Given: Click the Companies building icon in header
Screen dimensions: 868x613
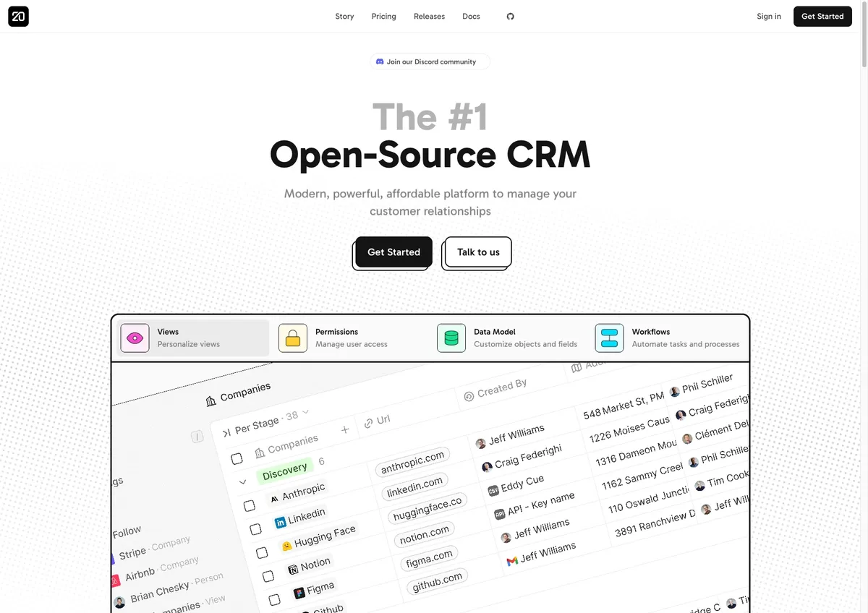Looking at the screenshot, I should 211,400.
